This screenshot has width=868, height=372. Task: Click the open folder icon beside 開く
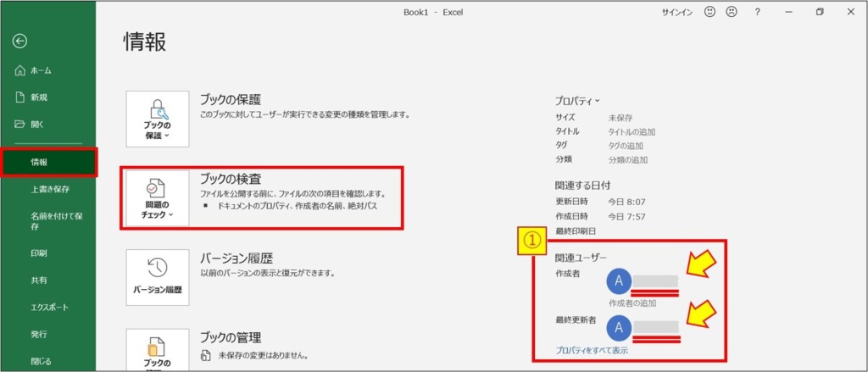click(x=20, y=125)
